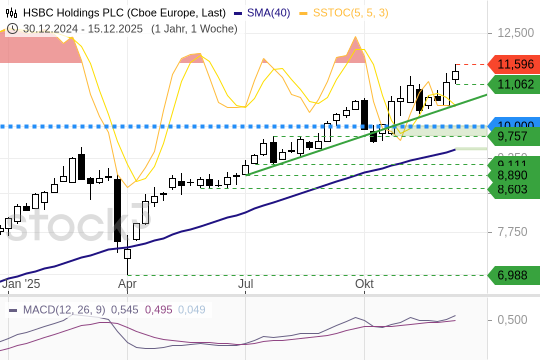Click the SMA(40) blue color marker
Screen dimensions: 540x360
tap(238, 14)
